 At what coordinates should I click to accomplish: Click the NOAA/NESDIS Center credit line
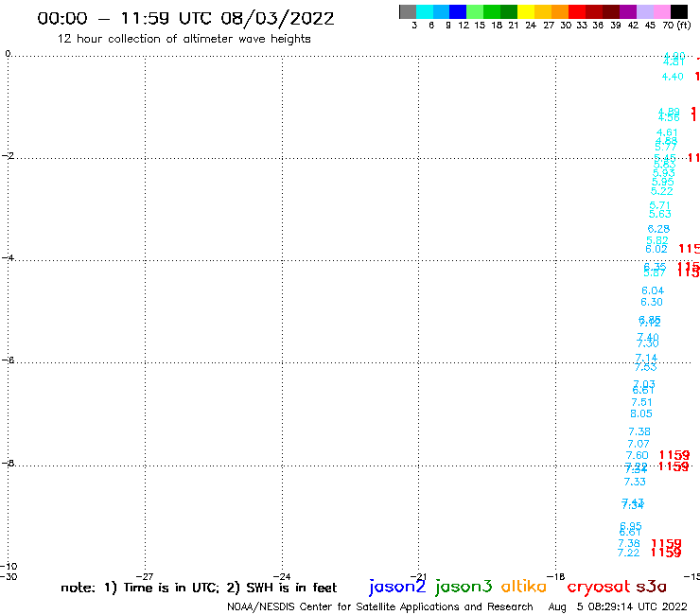click(x=380, y=607)
